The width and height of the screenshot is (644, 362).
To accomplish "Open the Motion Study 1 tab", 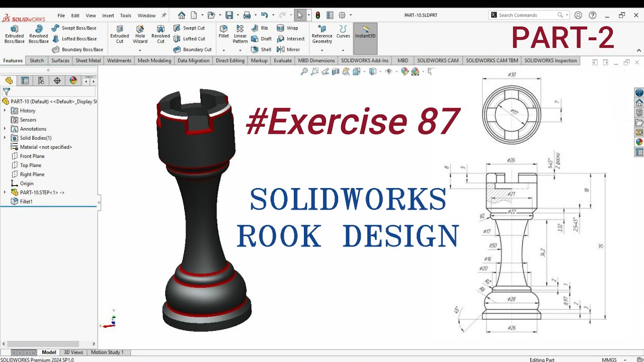I will pos(107,352).
